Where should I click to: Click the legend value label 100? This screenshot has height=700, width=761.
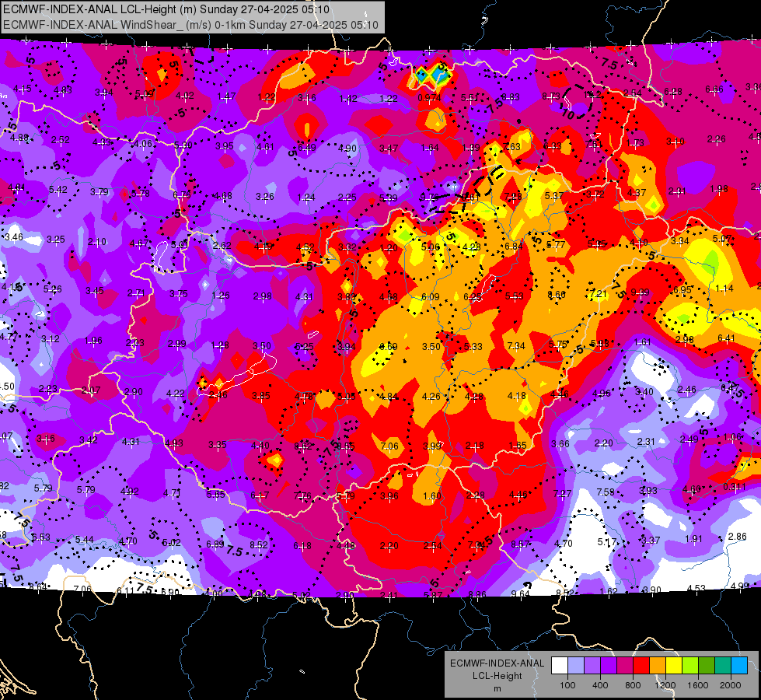567,685
